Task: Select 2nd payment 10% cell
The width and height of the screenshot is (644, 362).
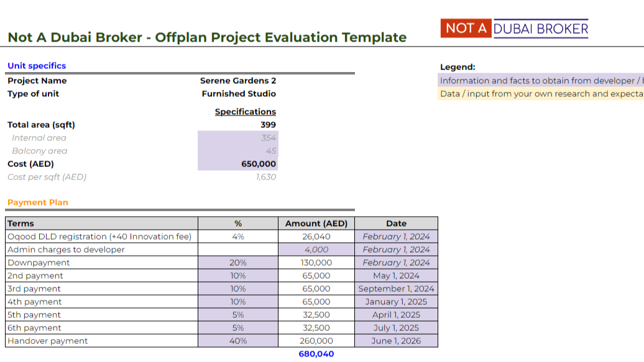Action: (238, 276)
